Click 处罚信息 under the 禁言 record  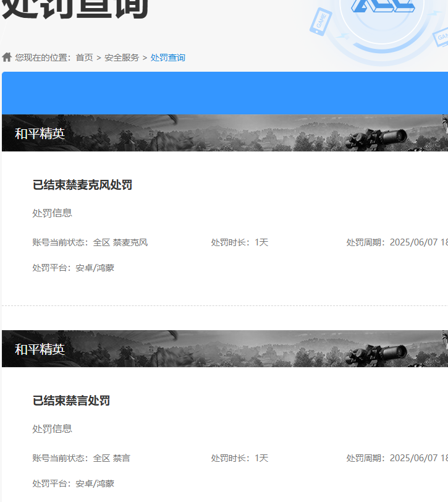(52, 428)
